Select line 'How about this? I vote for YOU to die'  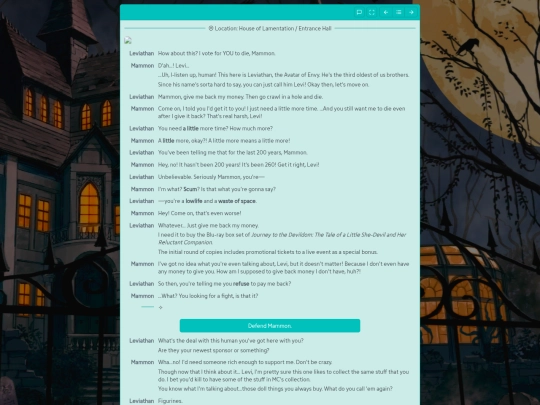click(x=217, y=53)
